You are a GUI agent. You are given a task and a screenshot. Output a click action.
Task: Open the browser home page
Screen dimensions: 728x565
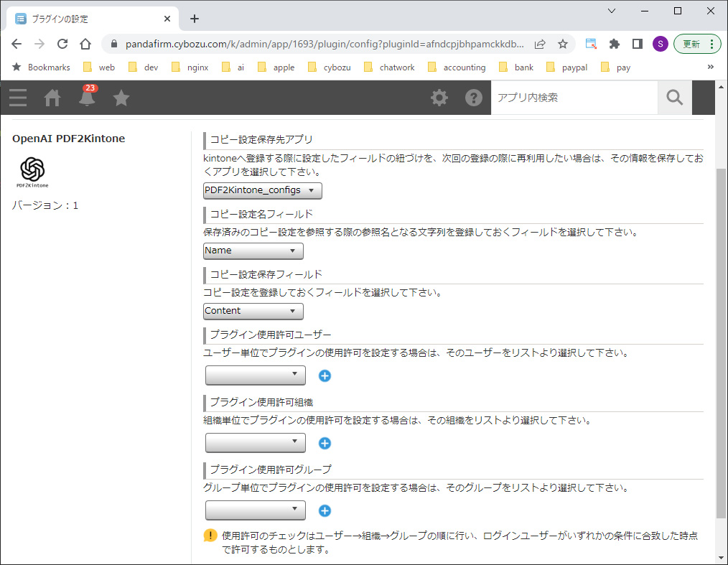(x=85, y=44)
